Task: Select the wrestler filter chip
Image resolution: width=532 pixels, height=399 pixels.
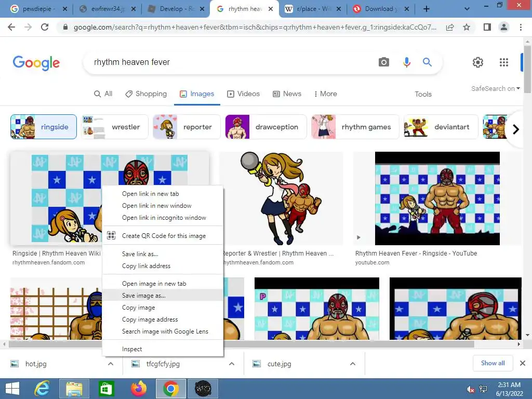Action: tap(115, 127)
